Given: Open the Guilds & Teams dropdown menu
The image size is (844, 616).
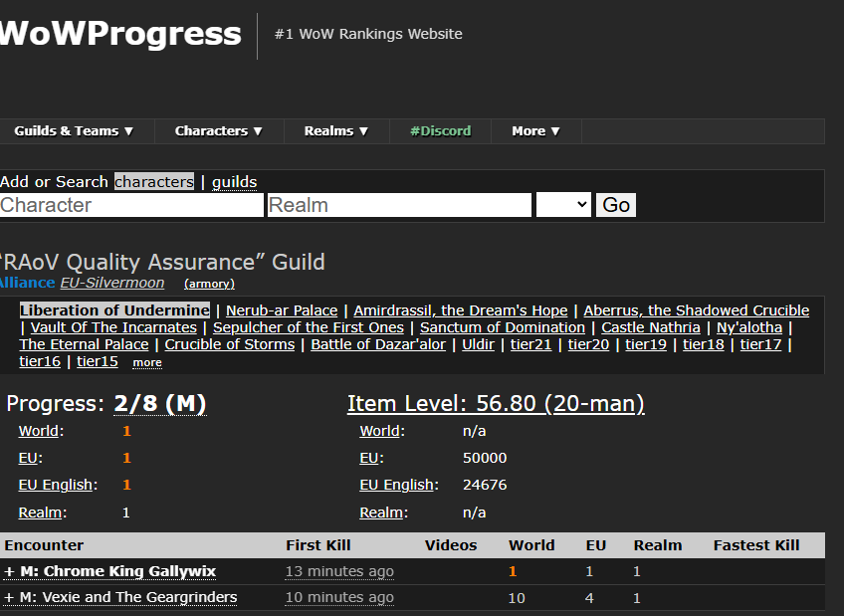Looking at the screenshot, I should [74, 131].
